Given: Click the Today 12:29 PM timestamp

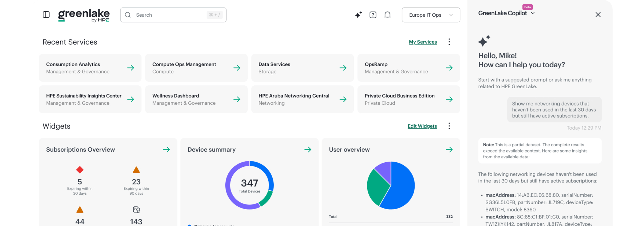Looking at the screenshot, I should pyautogui.click(x=584, y=128).
